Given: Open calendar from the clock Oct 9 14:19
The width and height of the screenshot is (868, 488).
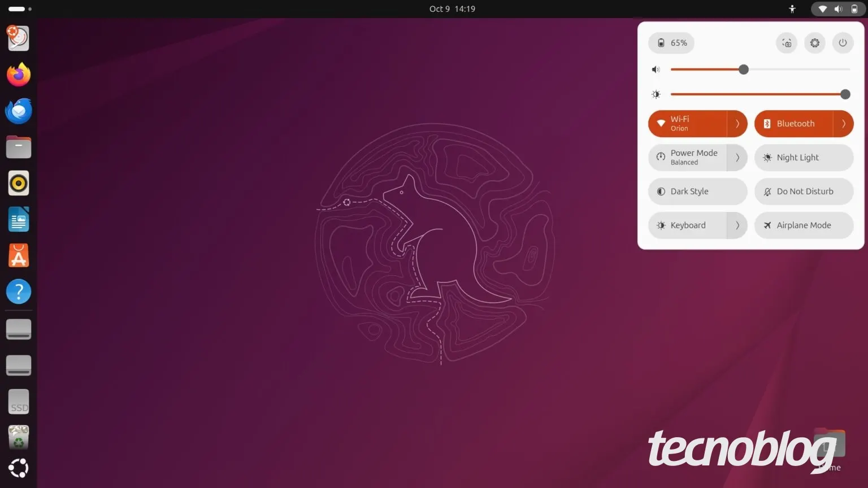Looking at the screenshot, I should 452,9.
